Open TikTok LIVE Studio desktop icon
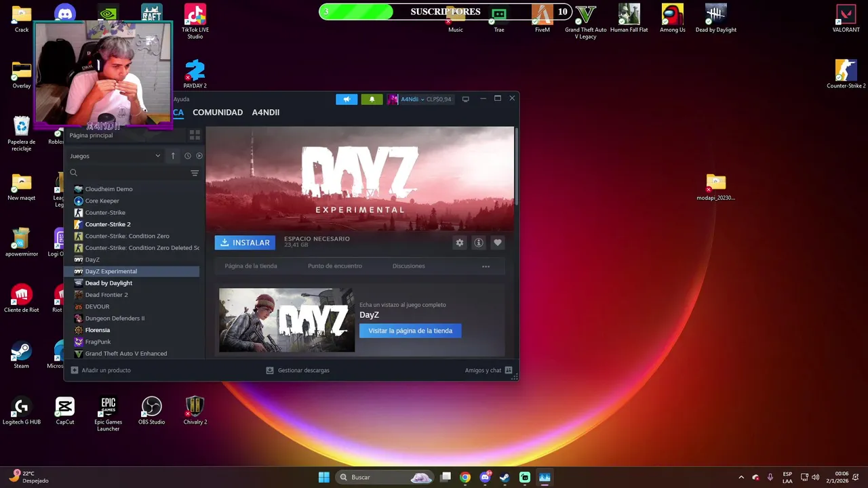Image resolution: width=868 pixels, height=488 pixels. click(x=195, y=20)
